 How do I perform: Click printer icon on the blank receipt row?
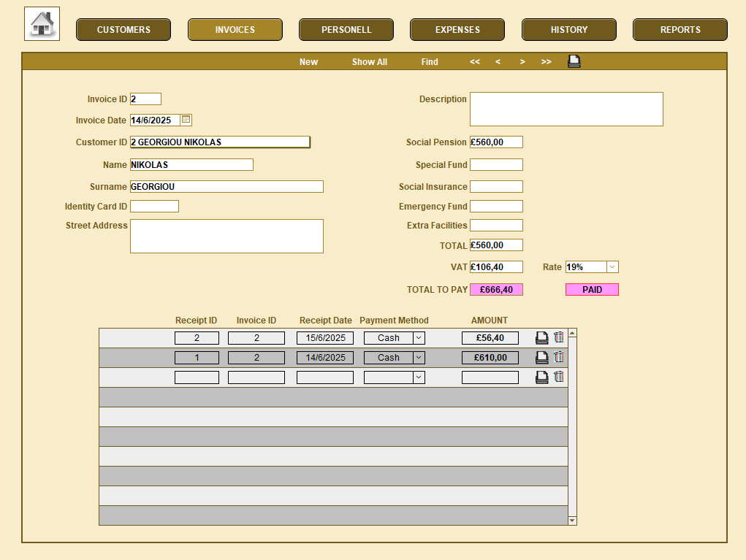point(541,377)
